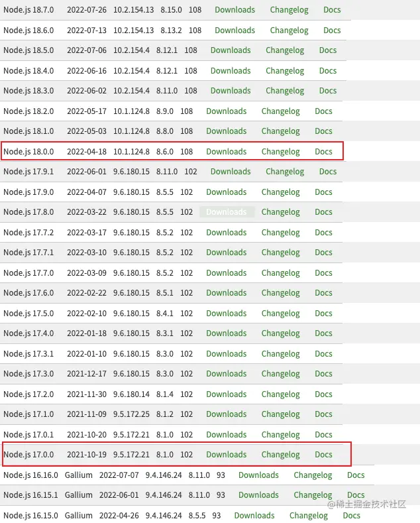This screenshot has width=420, height=523.
Task: Open Changelog for Node.js 17.1.0
Action: point(280,414)
